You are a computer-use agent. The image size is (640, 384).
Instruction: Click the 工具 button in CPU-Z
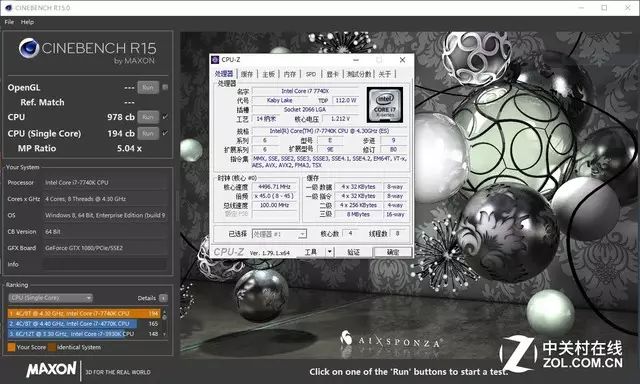311,252
